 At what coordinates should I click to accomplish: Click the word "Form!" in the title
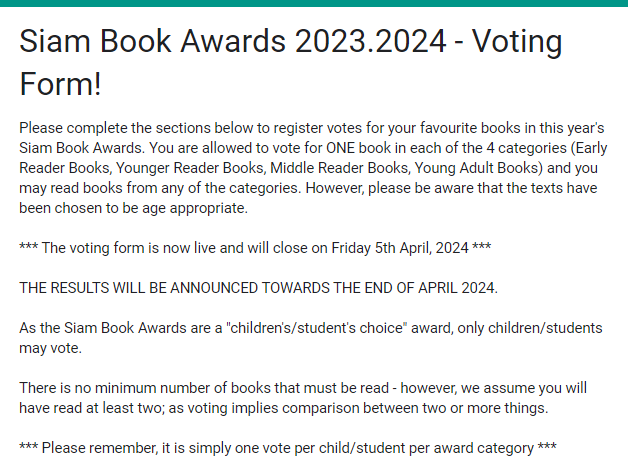coord(60,84)
